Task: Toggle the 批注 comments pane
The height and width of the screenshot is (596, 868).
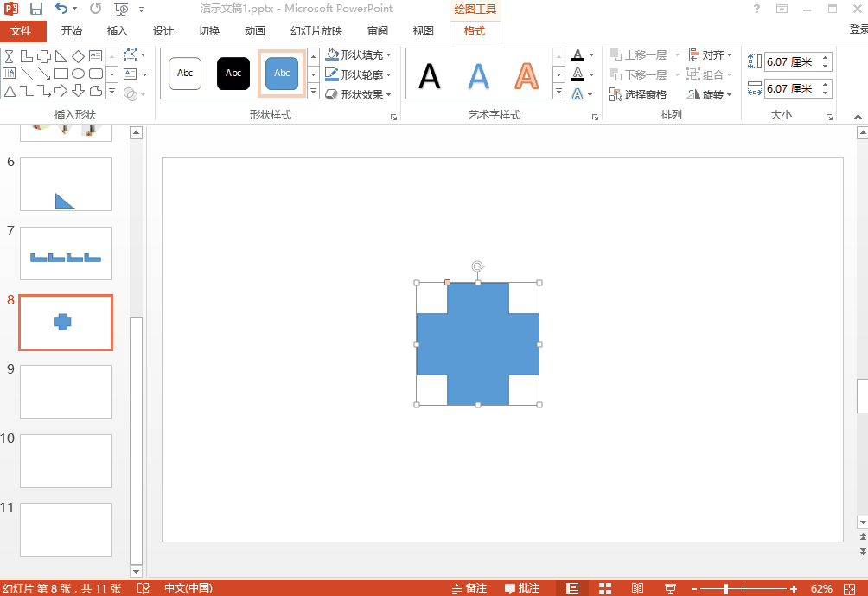Action: click(x=522, y=588)
